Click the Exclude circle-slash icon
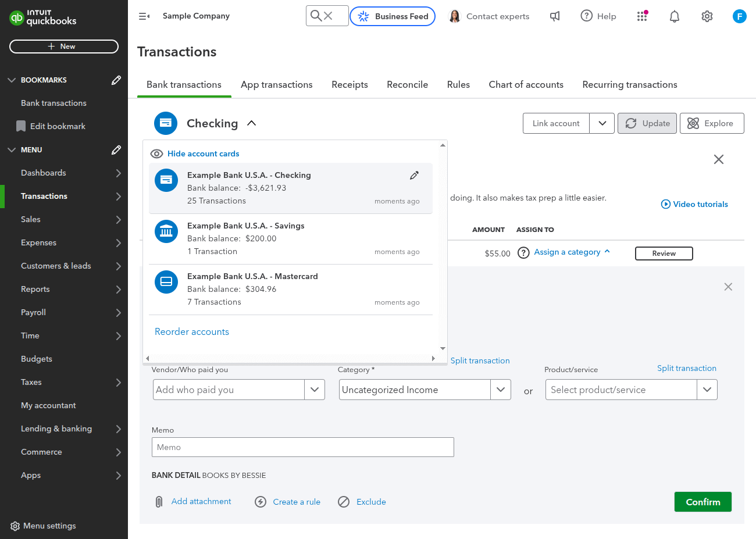Screen dimensions: 756x539 344,502
